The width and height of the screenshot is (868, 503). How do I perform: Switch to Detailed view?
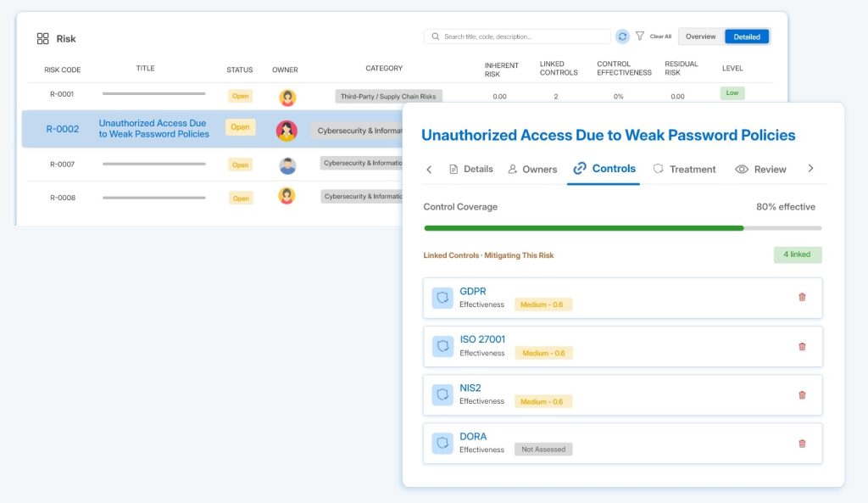point(747,36)
